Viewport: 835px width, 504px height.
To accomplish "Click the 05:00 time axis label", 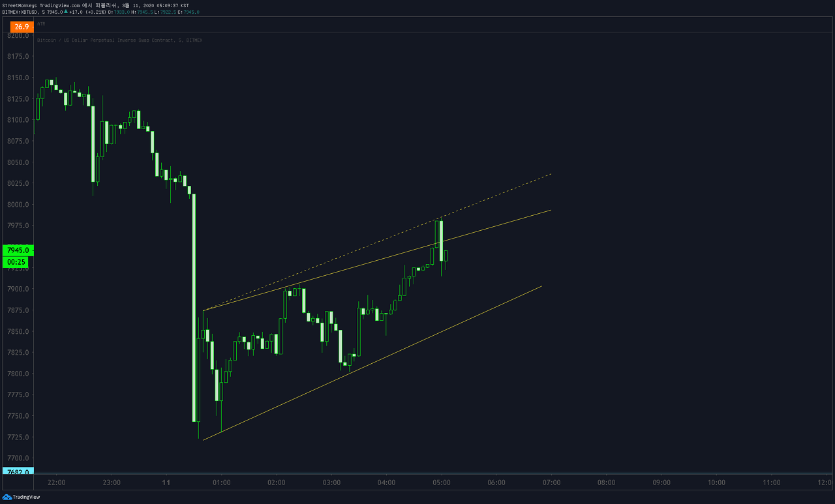I will tap(442, 482).
